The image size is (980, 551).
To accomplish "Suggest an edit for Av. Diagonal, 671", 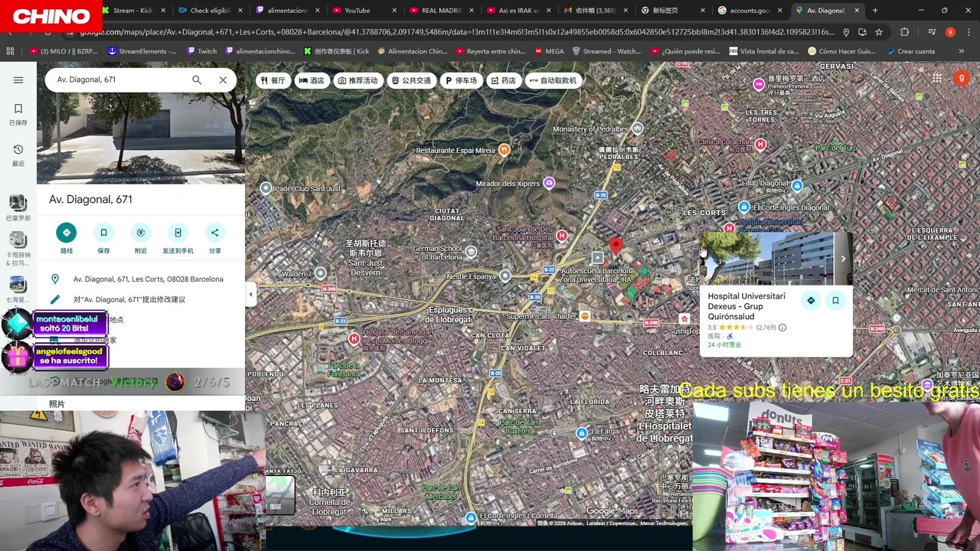I will [141, 299].
